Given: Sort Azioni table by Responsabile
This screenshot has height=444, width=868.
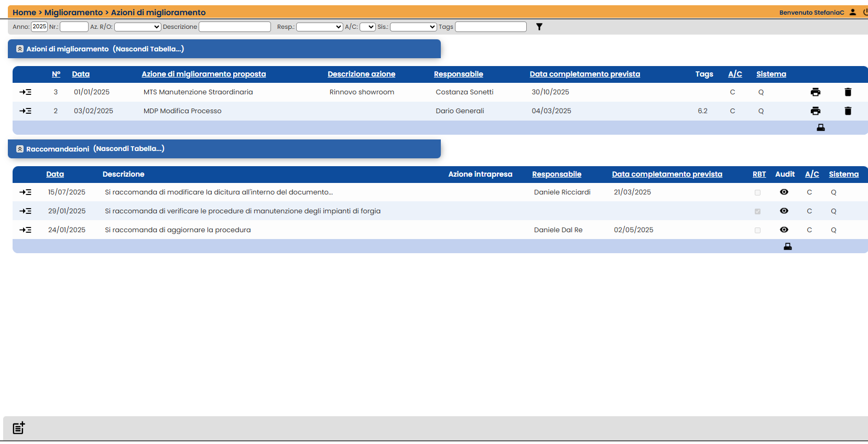Looking at the screenshot, I should click(459, 74).
